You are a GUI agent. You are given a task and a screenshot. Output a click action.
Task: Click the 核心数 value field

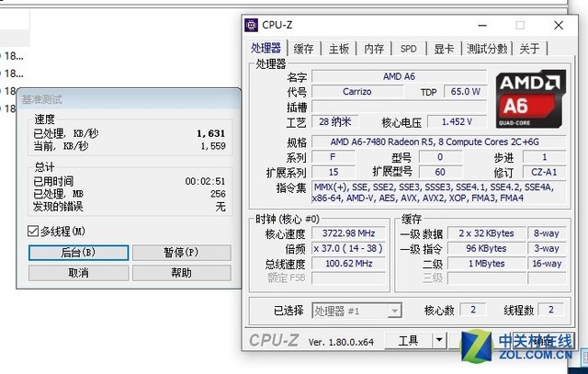[x=473, y=310]
